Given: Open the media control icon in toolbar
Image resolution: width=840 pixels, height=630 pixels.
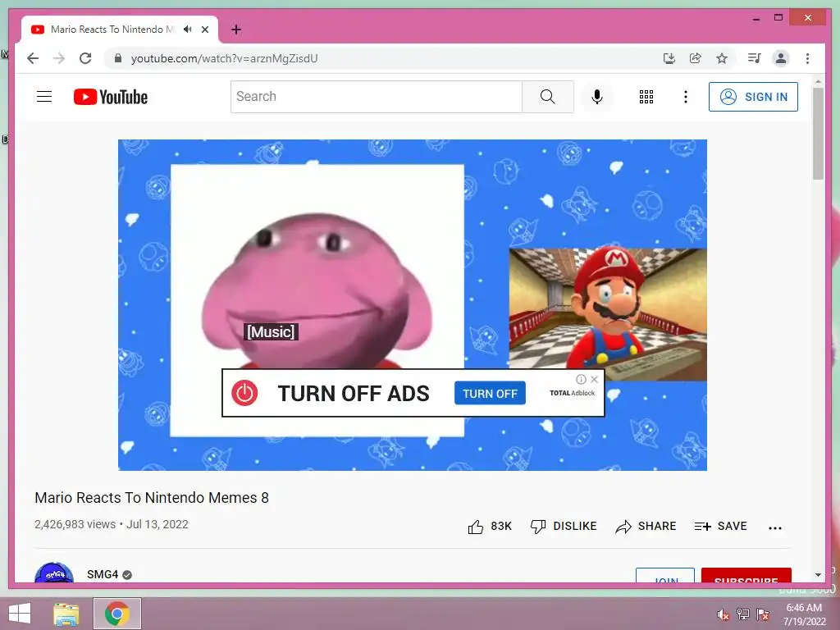Looking at the screenshot, I should tap(755, 58).
